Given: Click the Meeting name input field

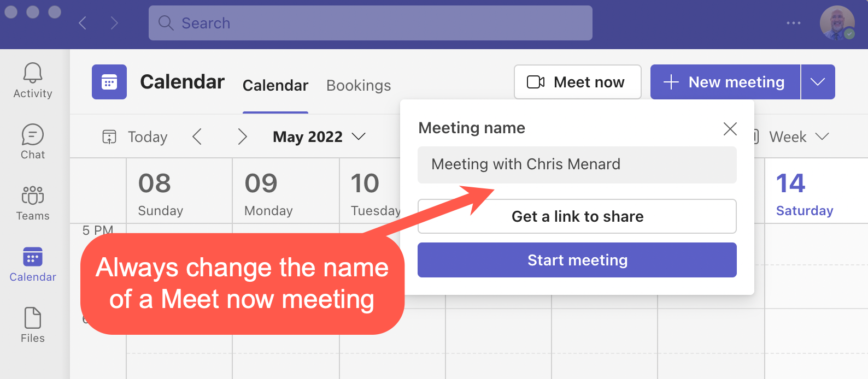Looking at the screenshot, I should (x=577, y=164).
